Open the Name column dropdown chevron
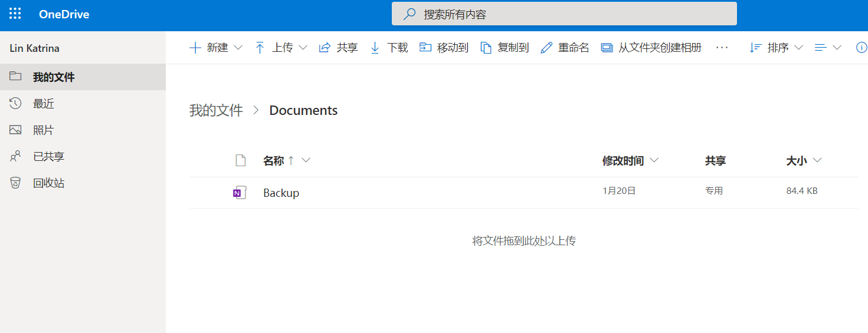Image resolution: width=868 pixels, height=333 pixels. (x=306, y=160)
